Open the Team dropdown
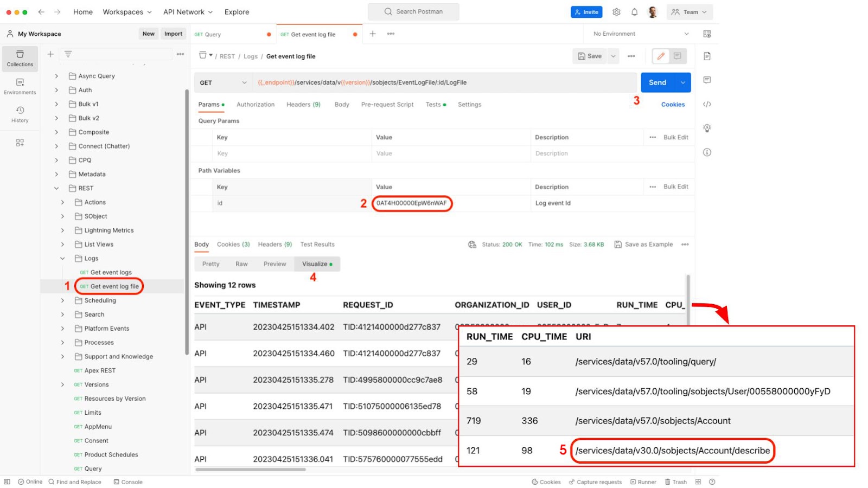The image size is (868, 488). pos(690,12)
